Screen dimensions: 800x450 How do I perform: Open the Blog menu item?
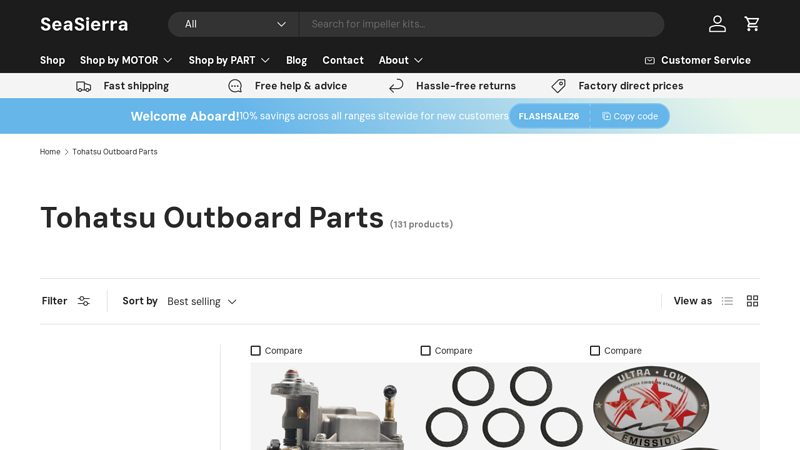(x=296, y=60)
